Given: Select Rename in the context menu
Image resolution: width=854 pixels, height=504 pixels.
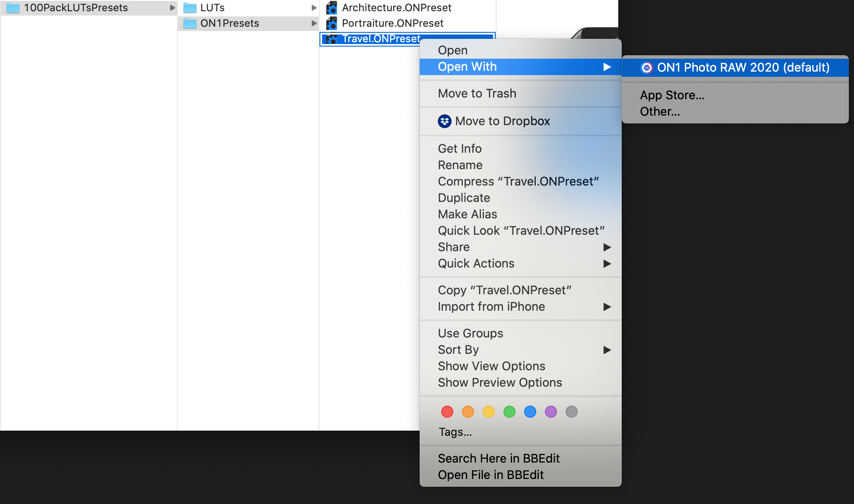Looking at the screenshot, I should pos(521,165).
